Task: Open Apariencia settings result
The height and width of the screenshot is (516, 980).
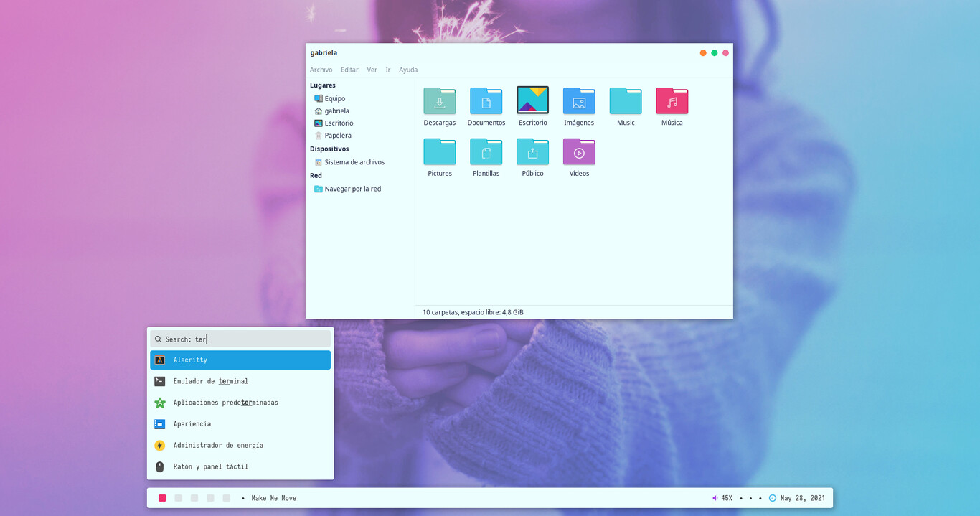Action: click(x=240, y=423)
